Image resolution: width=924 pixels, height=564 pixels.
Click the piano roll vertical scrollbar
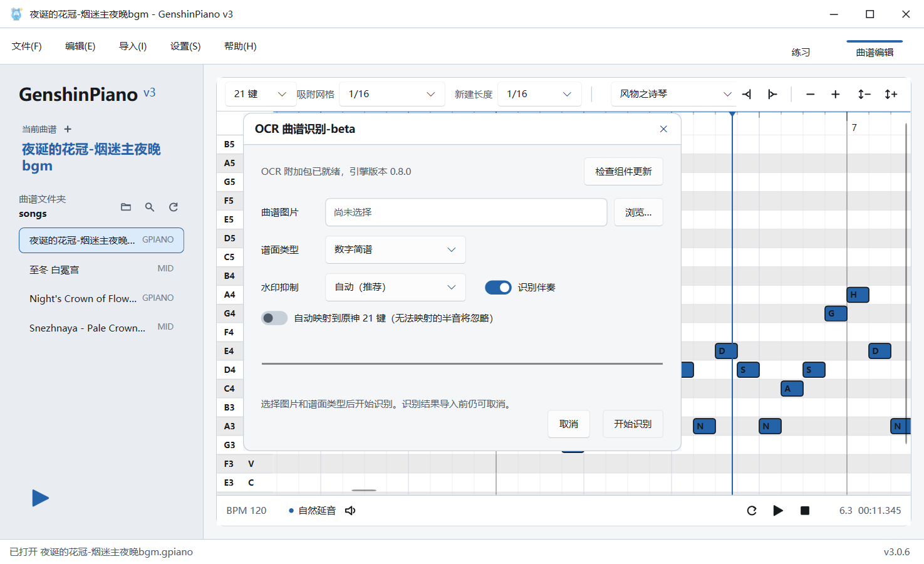tap(906, 283)
